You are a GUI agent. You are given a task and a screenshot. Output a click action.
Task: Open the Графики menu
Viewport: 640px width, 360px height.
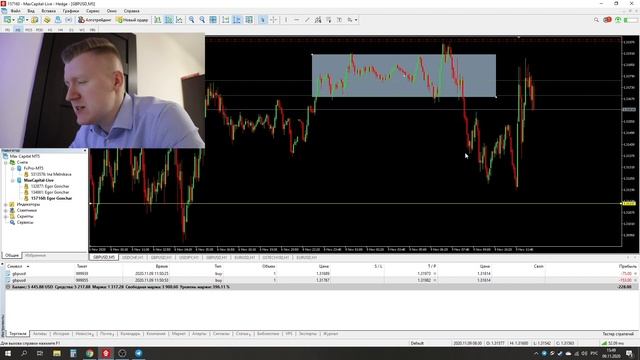(71, 11)
